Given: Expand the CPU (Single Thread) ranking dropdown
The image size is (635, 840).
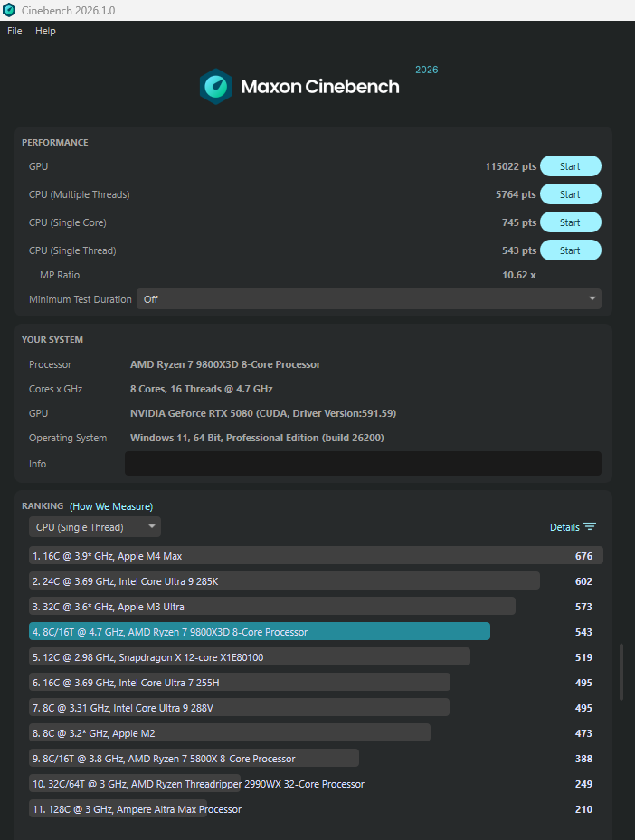Looking at the screenshot, I should [x=95, y=527].
